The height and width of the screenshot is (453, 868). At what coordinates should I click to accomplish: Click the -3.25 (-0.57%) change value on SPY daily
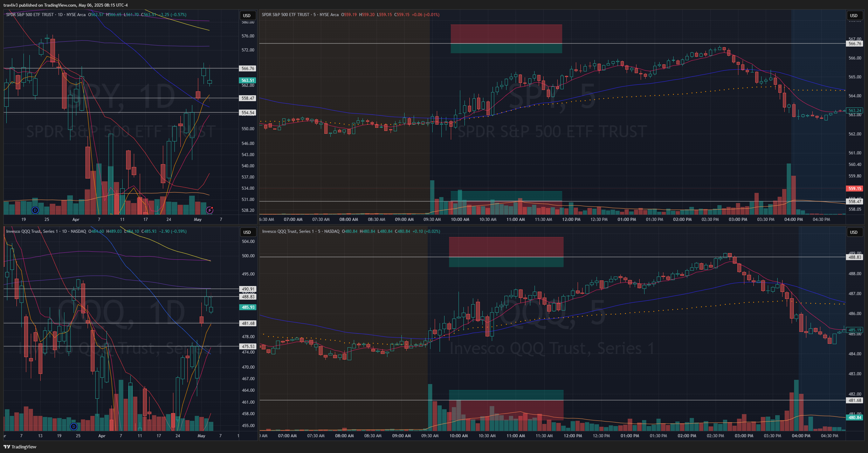click(x=173, y=15)
